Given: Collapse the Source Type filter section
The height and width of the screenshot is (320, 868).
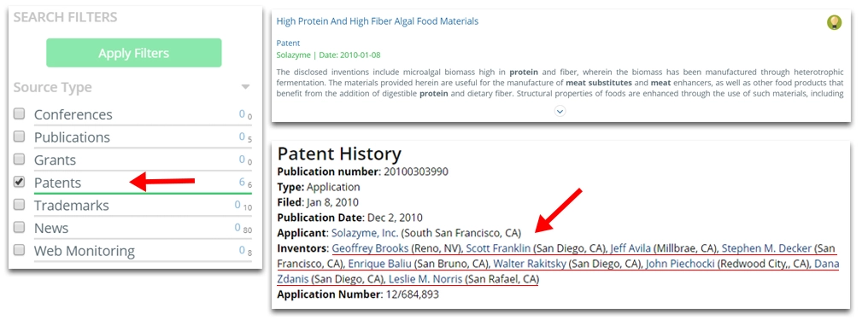Looking at the screenshot, I should point(245,87).
